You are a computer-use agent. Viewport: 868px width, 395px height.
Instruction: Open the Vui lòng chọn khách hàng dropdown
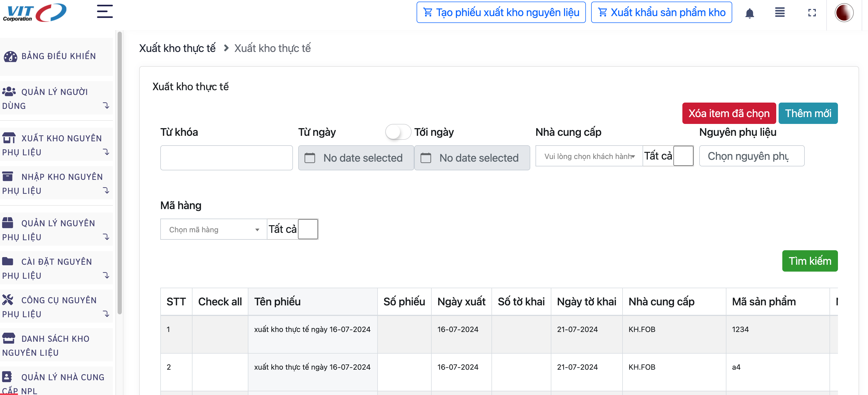point(589,156)
